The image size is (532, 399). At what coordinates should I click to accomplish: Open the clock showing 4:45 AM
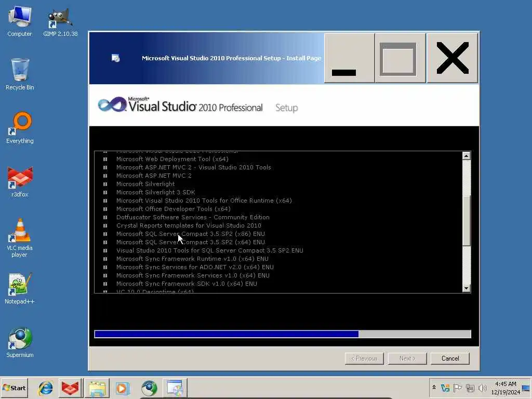click(x=506, y=388)
